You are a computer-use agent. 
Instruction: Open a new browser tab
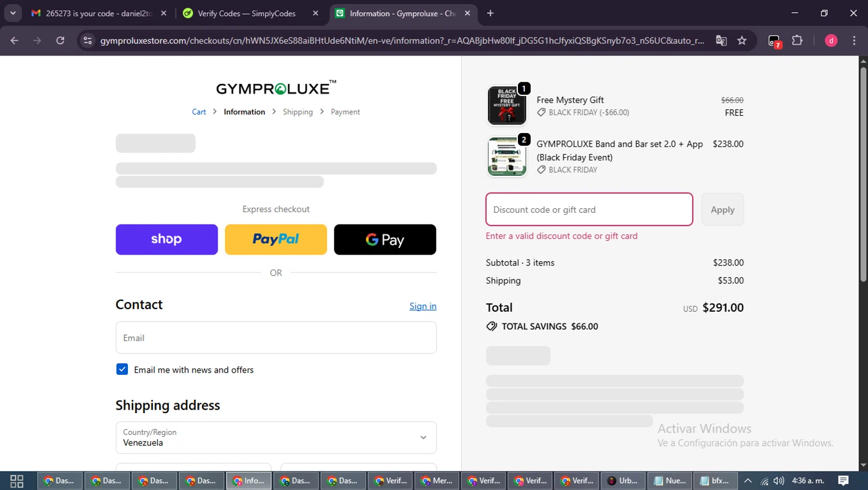tap(490, 13)
